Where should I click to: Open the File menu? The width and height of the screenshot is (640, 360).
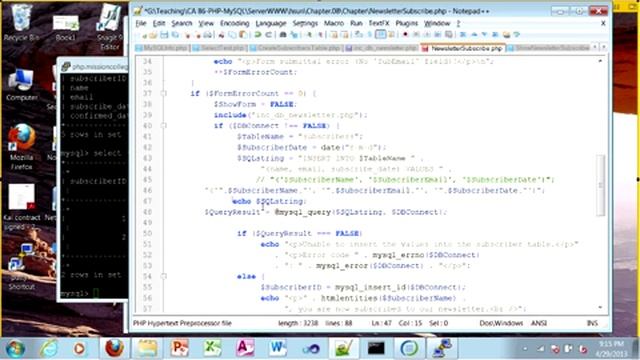coord(141,23)
